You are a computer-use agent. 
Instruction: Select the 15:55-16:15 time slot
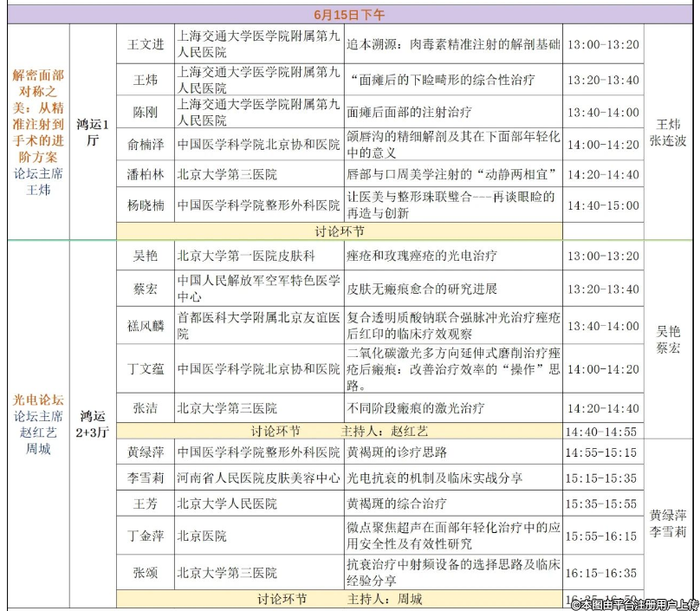tap(601, 537)
